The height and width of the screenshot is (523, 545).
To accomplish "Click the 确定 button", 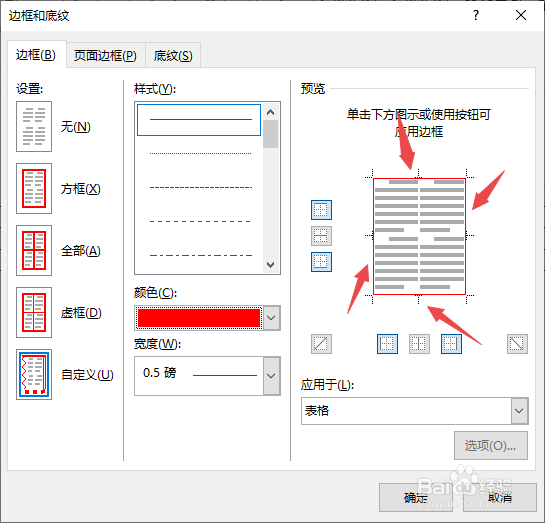I will point(416,497).
